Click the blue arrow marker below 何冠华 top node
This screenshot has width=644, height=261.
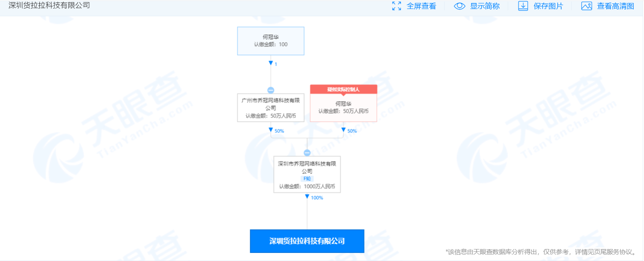point(271,63)
